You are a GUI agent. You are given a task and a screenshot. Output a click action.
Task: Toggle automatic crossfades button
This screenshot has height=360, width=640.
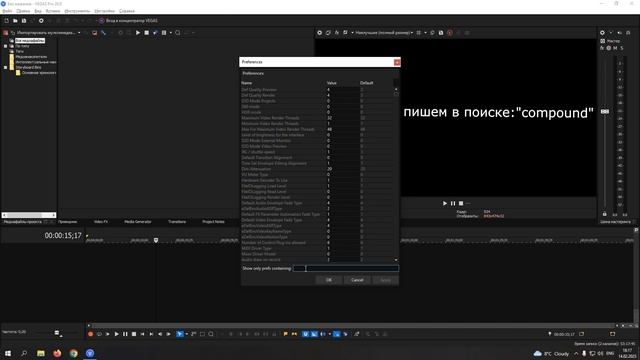click(x=314, y=334)
